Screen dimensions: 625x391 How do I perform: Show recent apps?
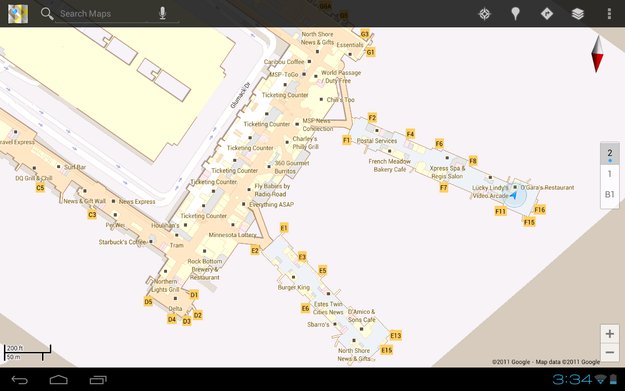click(98, 380)
